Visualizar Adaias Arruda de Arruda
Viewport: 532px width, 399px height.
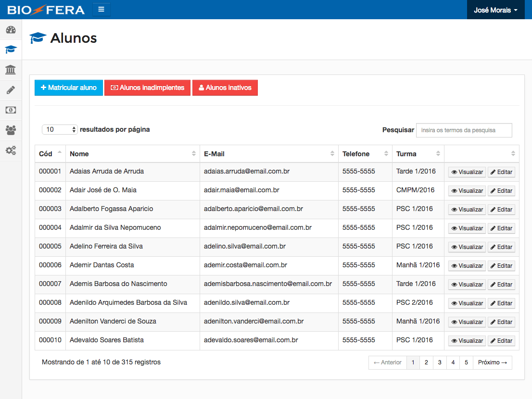467,172
